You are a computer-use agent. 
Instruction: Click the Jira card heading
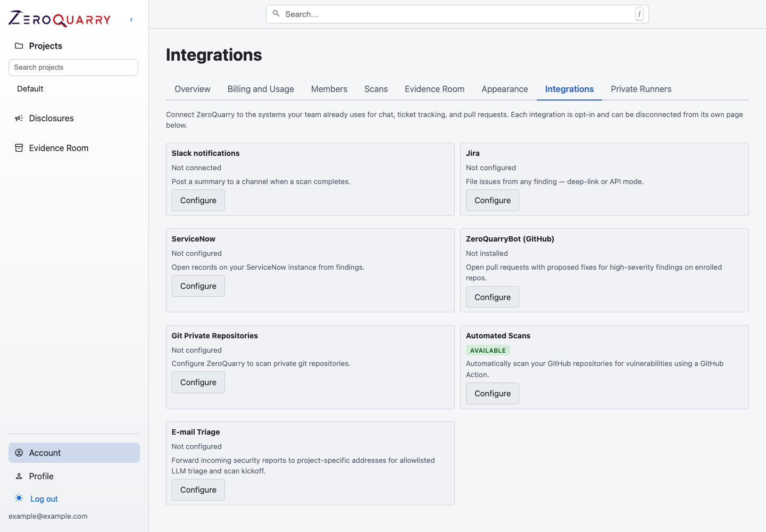click(x=473, y=153)
